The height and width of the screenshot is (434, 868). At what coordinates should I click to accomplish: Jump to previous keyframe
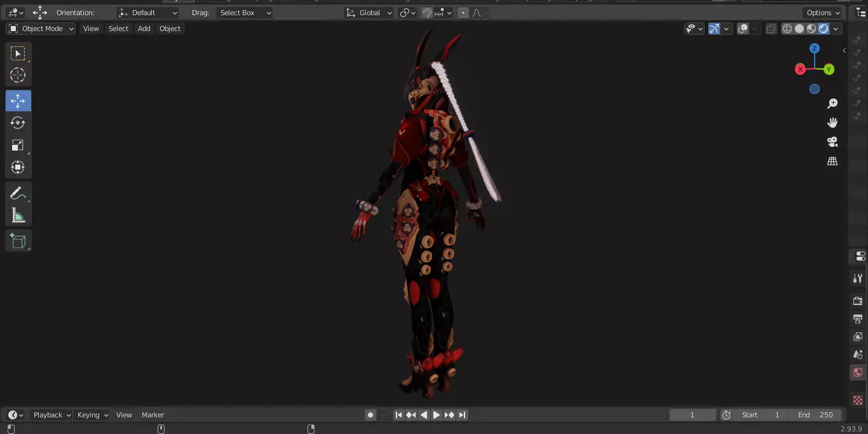tap(411, 415)
